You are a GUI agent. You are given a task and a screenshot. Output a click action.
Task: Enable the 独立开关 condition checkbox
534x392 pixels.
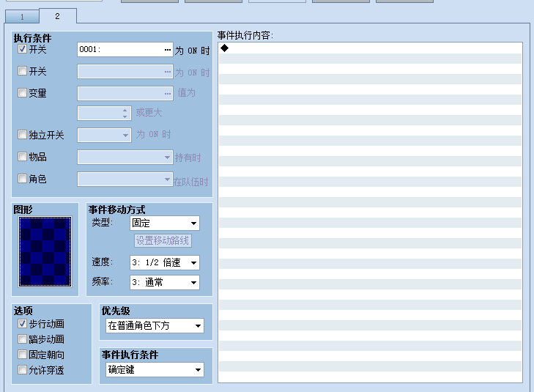coord(22,135)
